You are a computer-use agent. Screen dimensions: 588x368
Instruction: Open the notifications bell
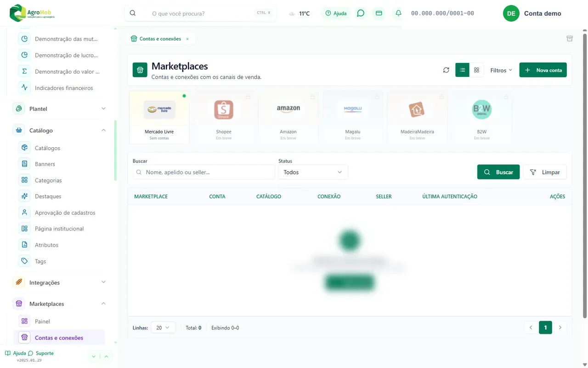click(398, 13)
